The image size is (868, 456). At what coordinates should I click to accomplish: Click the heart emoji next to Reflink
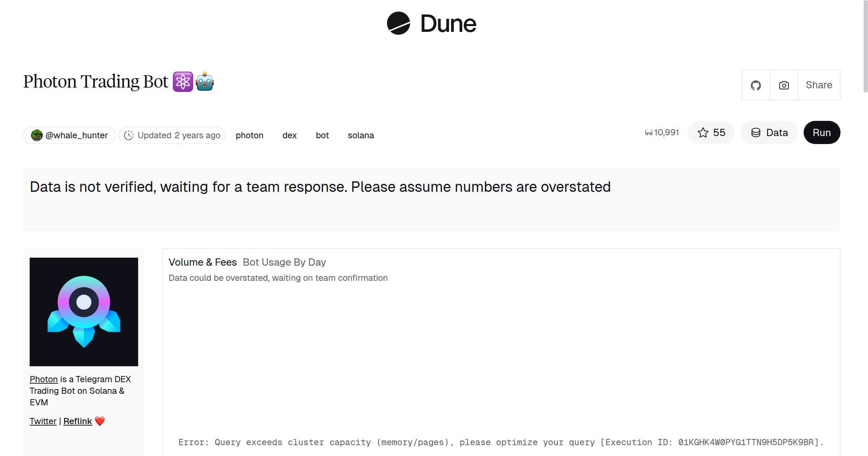pyautogui.click(x=100, y=421)
